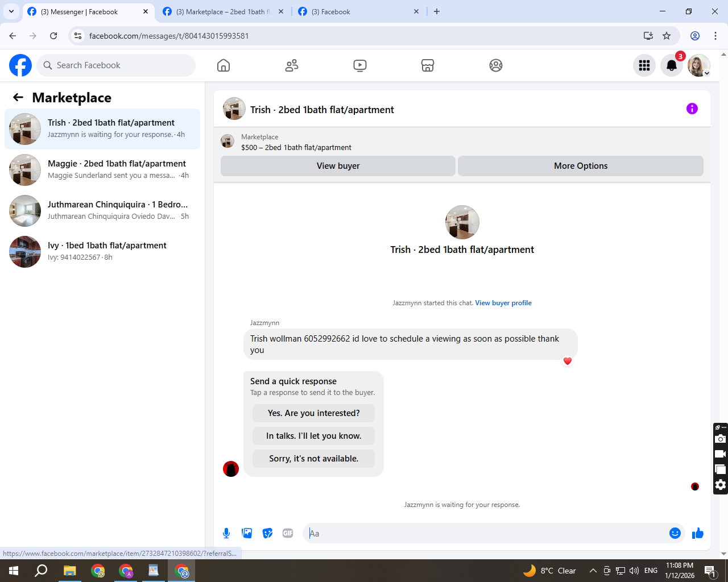
Task: Click the Search Facebook field
Action: 116,65
